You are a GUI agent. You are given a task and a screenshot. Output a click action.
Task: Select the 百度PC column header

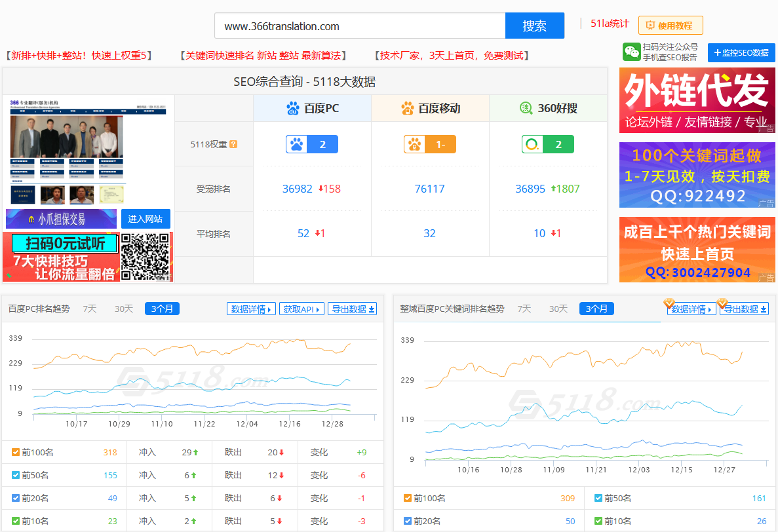(x=313, y=108)
